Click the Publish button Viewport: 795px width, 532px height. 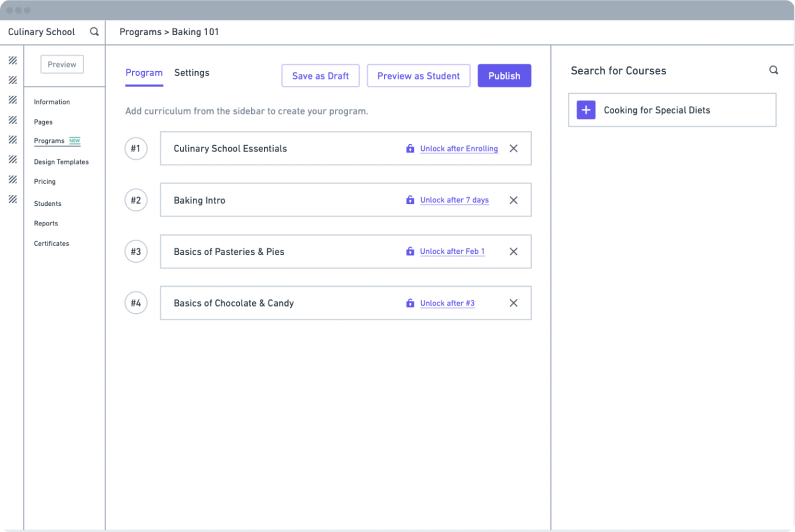[504, 76]
